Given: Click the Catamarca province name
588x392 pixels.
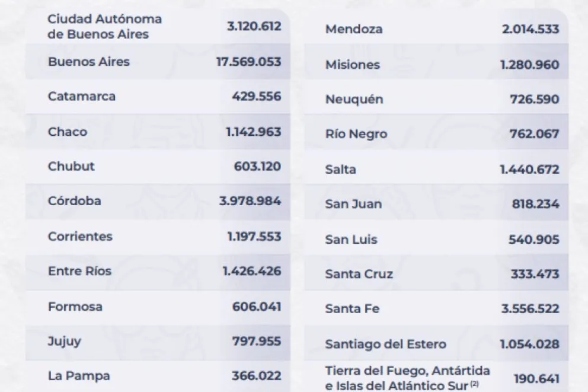Looking at the screenshot, I should pyautogui.click(x=82, y=96).
